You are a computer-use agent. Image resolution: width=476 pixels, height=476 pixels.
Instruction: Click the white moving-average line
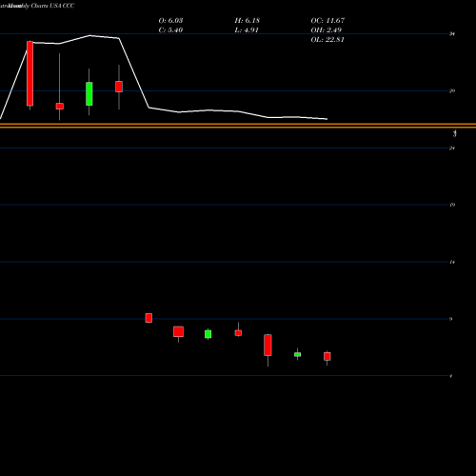(133, 72)
